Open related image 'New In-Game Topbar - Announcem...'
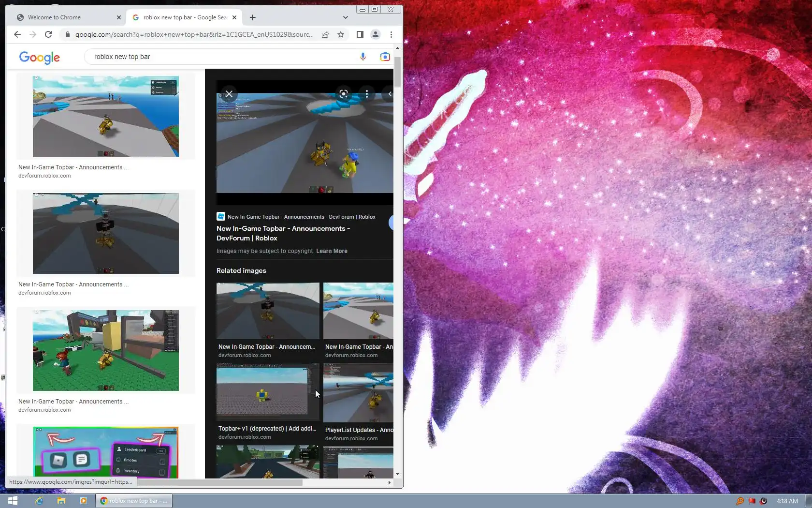 coord(268,311)
